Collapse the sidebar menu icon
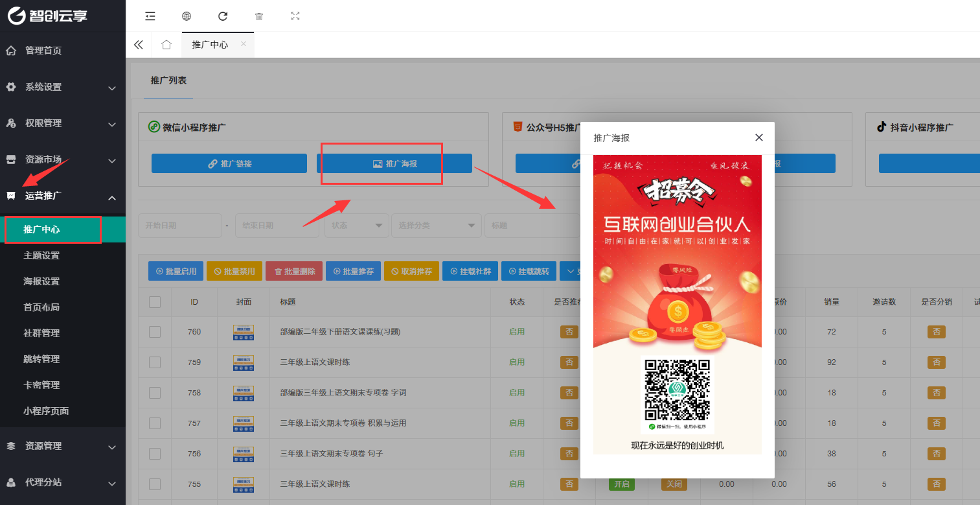 (150, 16)
